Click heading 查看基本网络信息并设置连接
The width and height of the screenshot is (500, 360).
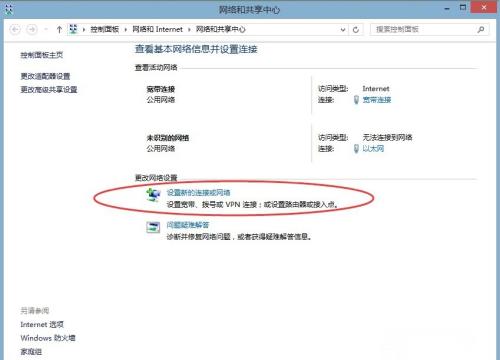(196, 49)
